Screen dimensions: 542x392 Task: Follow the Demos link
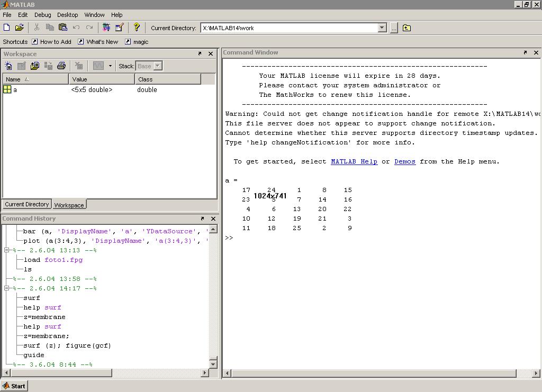[x=405, y=161]
